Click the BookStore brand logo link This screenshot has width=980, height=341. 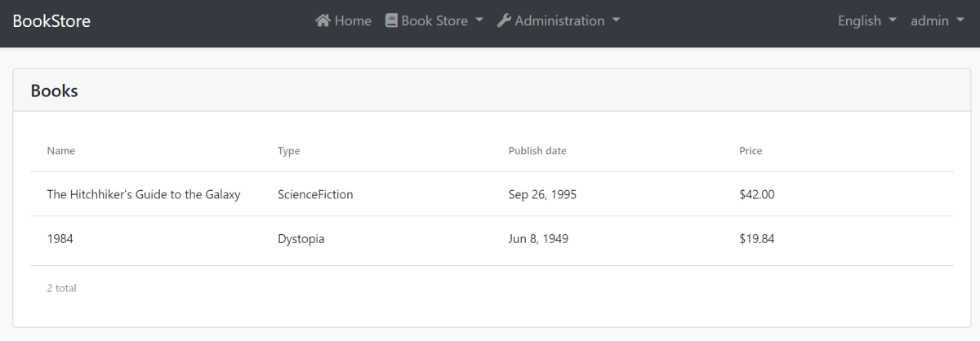click(51, 20)
